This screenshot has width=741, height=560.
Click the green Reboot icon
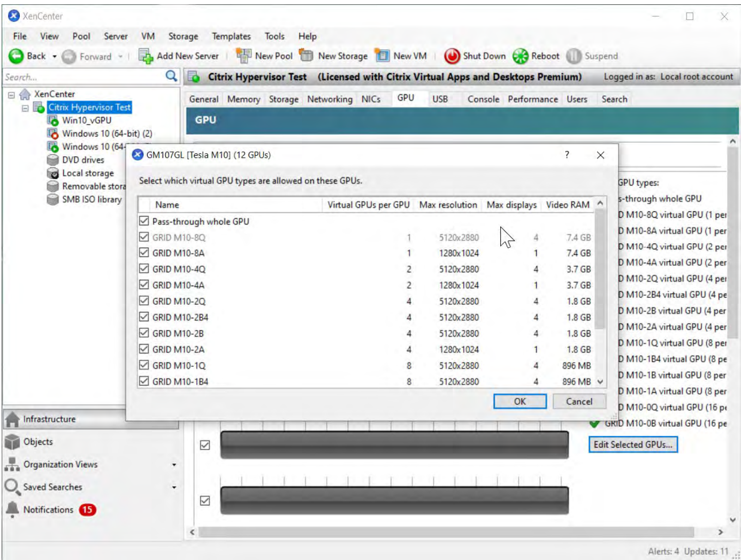click(x=520, y=56)
